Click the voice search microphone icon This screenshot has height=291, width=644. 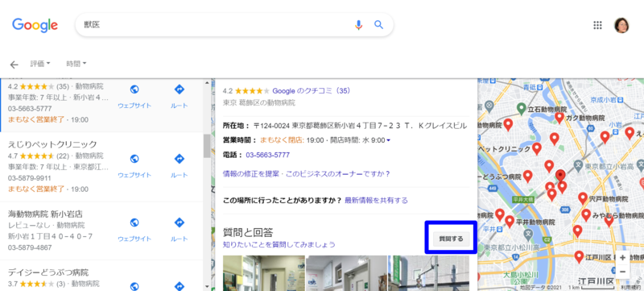358,25
